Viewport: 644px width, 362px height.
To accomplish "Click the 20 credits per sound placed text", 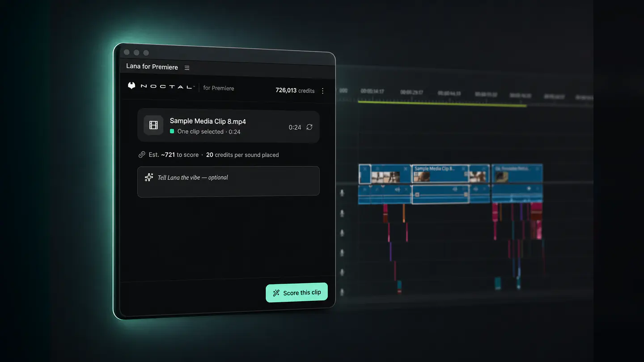I will (x=242, y=155).
